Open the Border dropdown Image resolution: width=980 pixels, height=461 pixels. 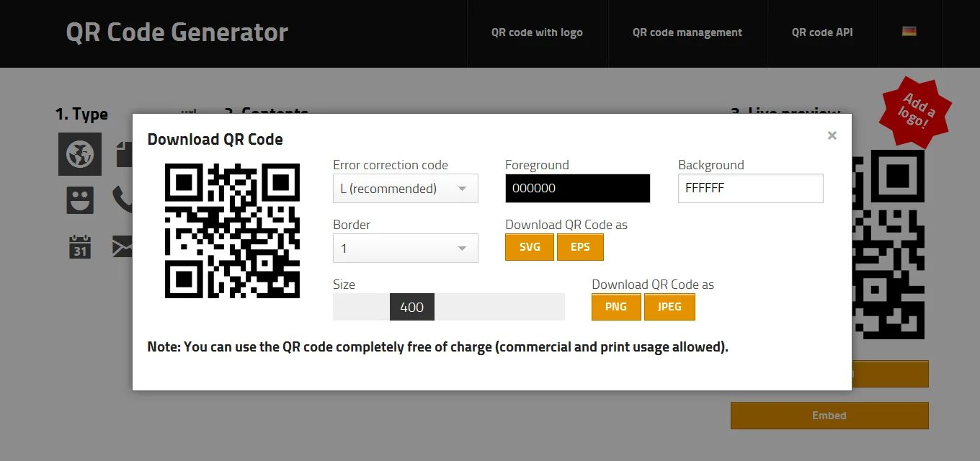point(406,249)
